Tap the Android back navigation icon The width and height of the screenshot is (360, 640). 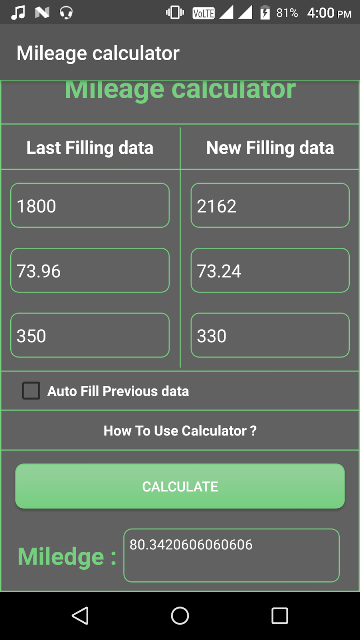click(80, 615)
